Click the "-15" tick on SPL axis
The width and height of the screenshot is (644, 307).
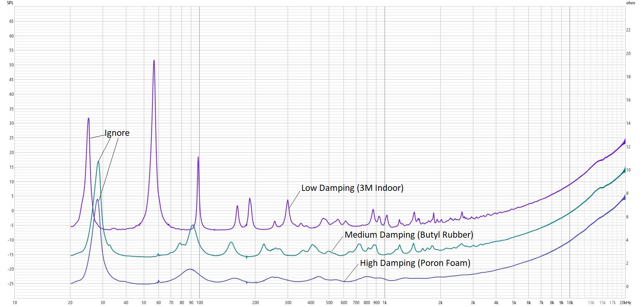click(x=11, y=255)
